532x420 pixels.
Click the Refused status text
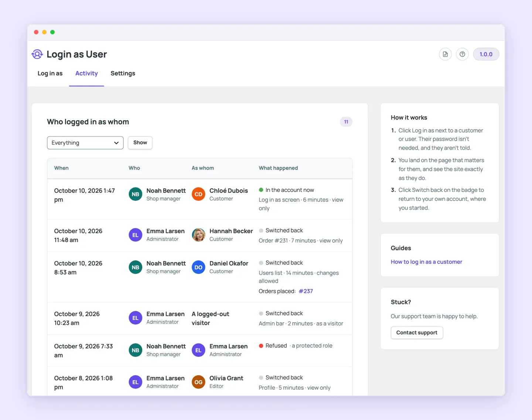tap(276, 346)
